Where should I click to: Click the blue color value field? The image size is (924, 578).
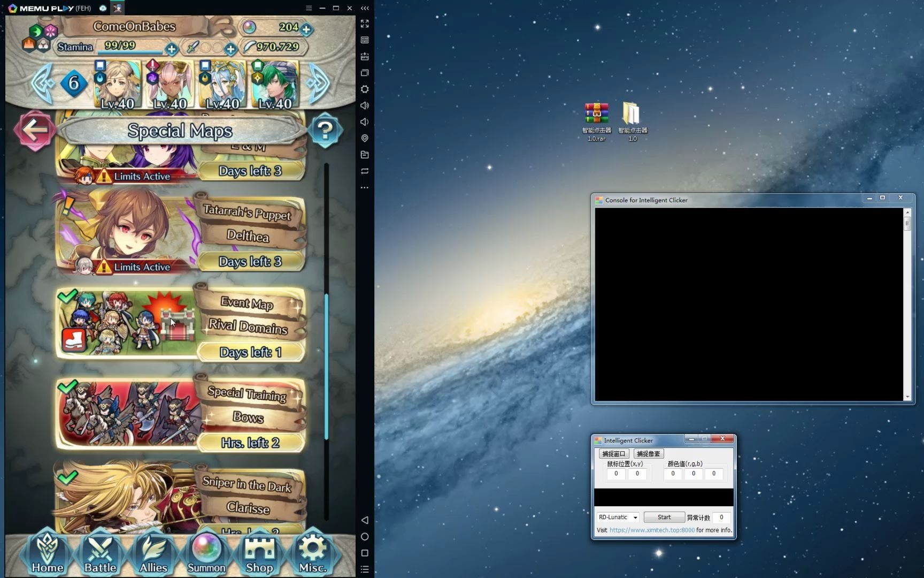click(x=714, y=474)
